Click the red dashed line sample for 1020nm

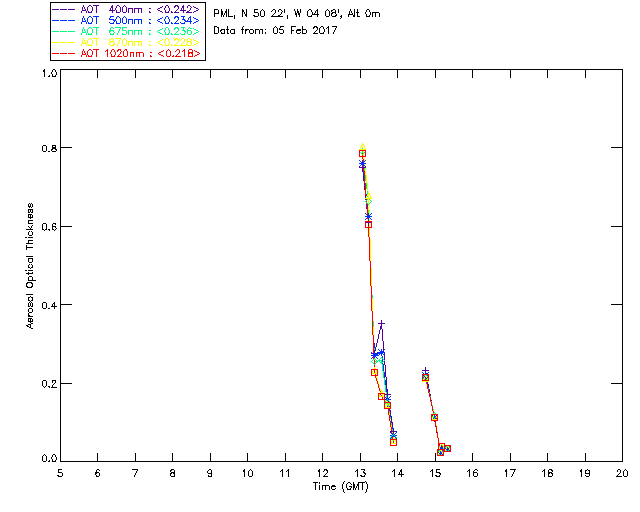click(x=64, y=53)
